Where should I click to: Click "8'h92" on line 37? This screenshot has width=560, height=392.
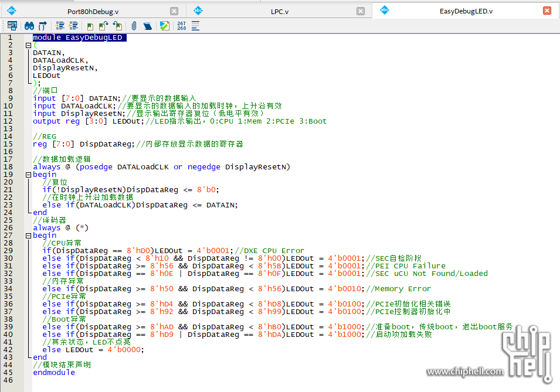161,312
